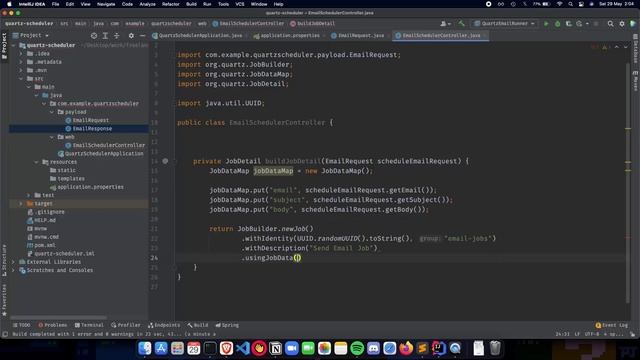This screenshot has height=360, width=640.
Task: Open the Spring tool window
Action: pos(227,325)
